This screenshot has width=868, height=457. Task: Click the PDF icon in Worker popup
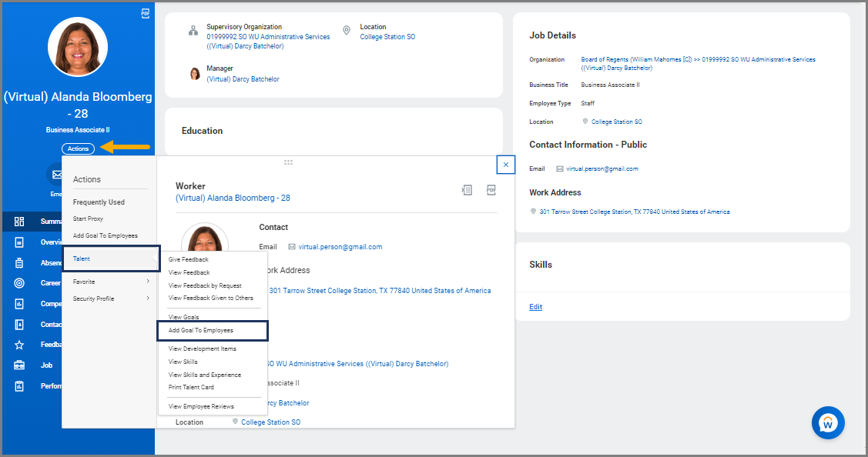click(x=491, y=190)
